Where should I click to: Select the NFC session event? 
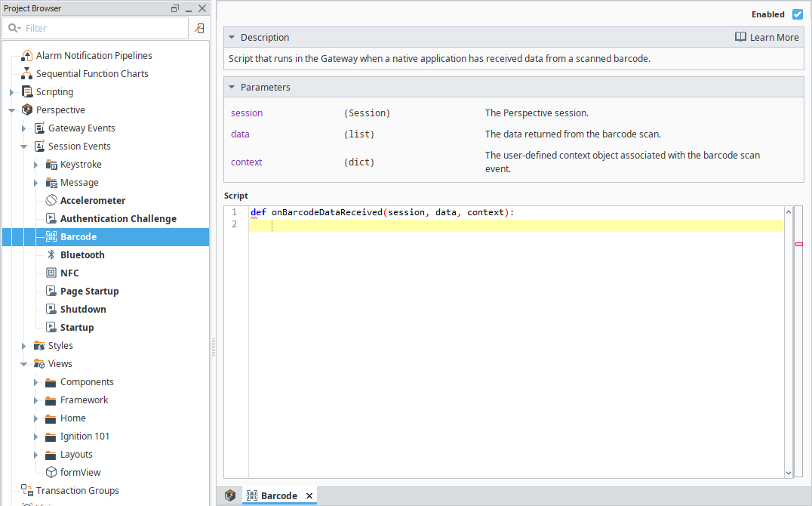69,273
